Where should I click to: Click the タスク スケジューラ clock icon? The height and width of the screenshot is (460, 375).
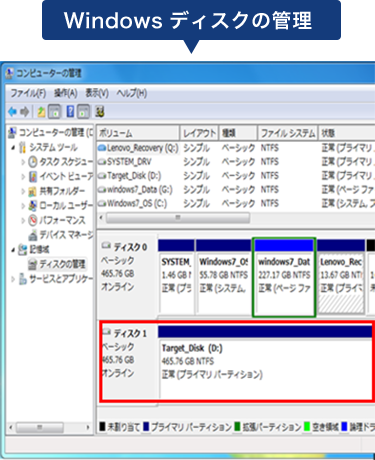click(x=33, y=162)
